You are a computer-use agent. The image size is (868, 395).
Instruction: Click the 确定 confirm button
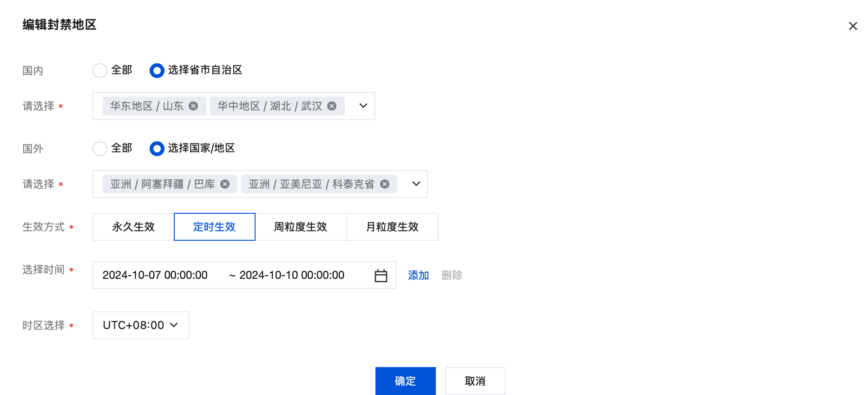pos(406,381)
